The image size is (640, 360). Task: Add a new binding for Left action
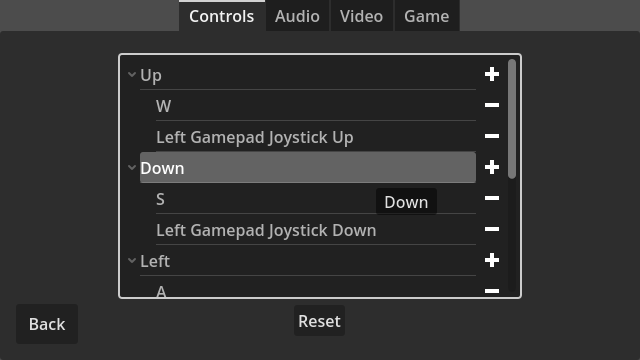[x=492, y=260]
